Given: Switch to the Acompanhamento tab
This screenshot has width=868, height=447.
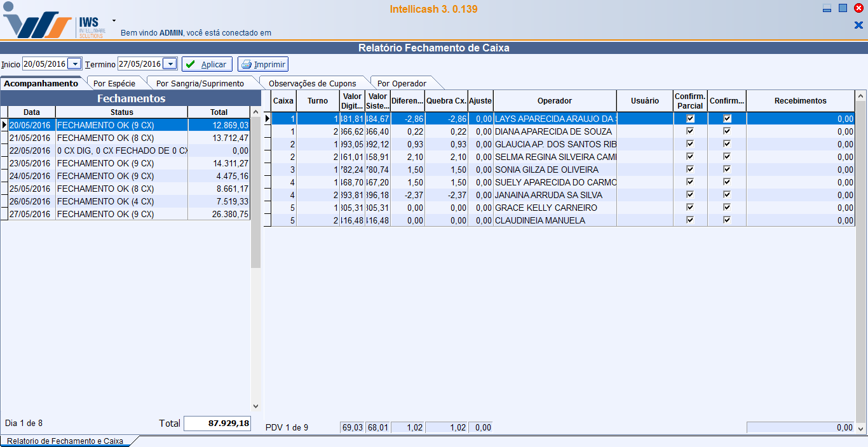Looking at the screenshot, I should click(41, 83).
